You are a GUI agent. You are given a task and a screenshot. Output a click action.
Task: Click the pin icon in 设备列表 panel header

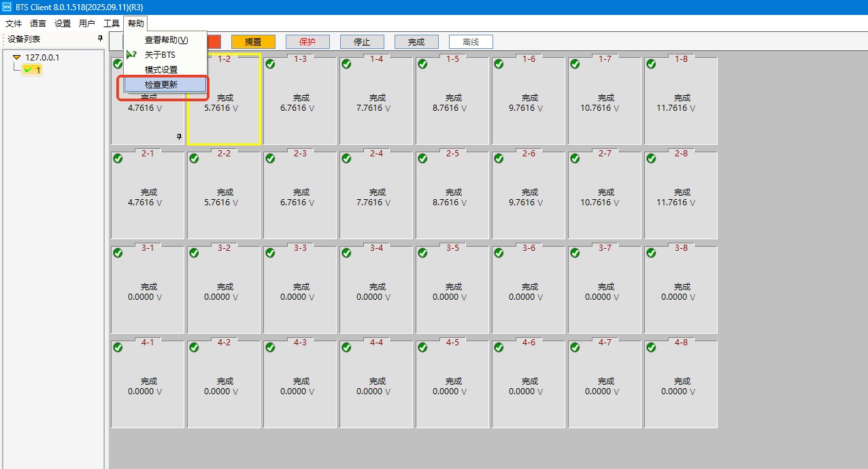click(x=101, y=39)
